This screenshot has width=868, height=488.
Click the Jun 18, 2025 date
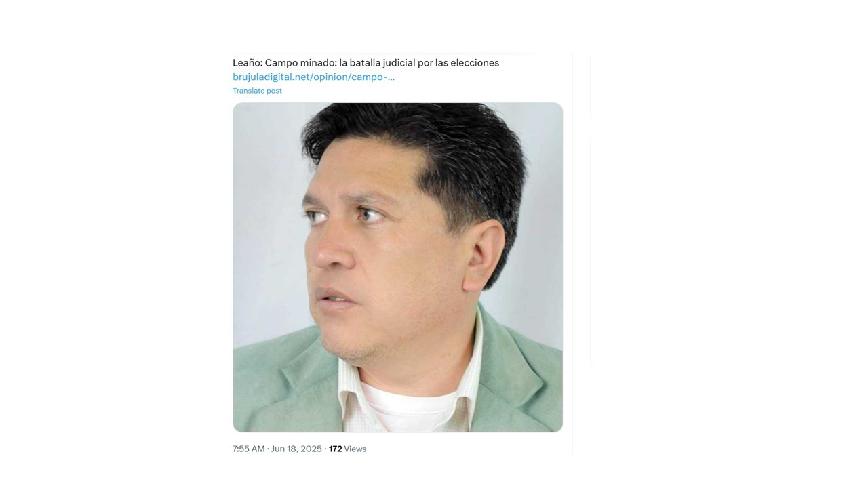tap(296, 449)
